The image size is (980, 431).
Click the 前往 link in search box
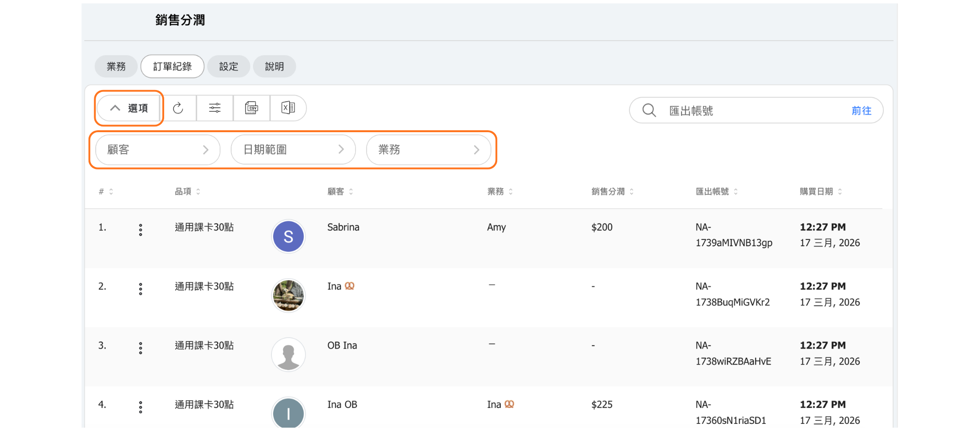coord(861,111)
